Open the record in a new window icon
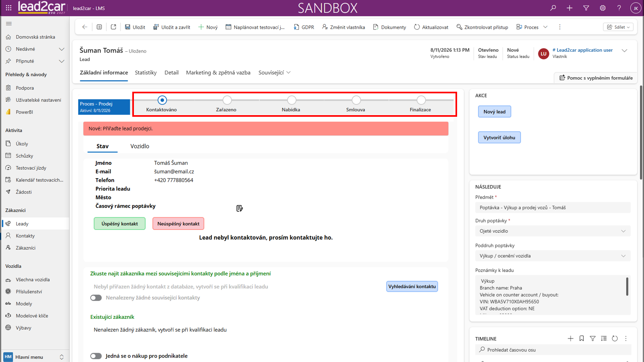The image size is (644, 362). pyautogui.click(x=113, y=27)
